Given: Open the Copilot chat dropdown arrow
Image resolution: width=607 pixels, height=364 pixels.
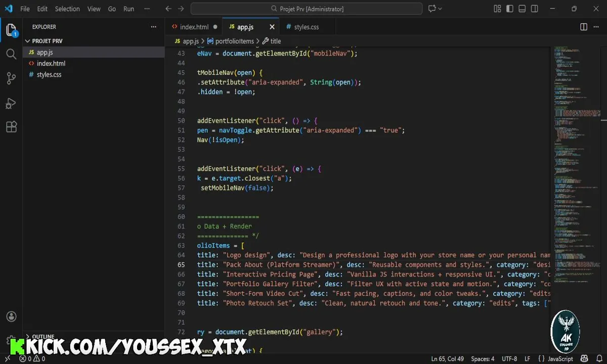Looking at the screenshot, I should tap(440, 9).
